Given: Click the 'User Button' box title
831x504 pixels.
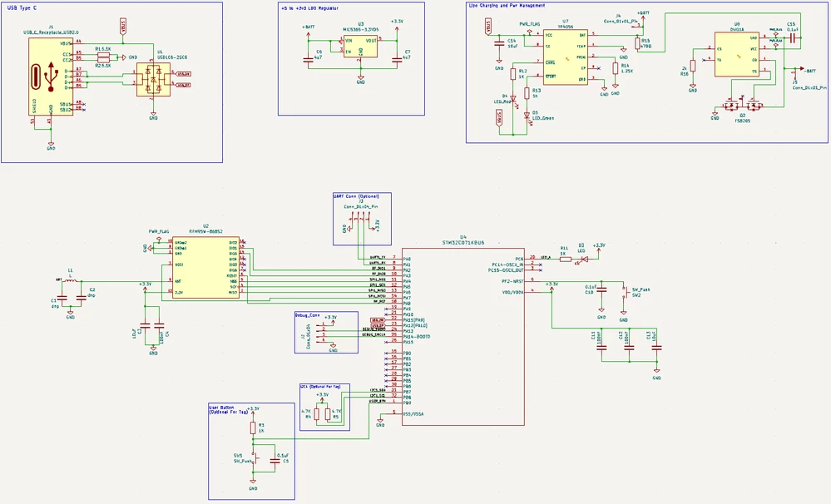Looking at the screenshot, I should pyautogui.click(x=221, y=408).
